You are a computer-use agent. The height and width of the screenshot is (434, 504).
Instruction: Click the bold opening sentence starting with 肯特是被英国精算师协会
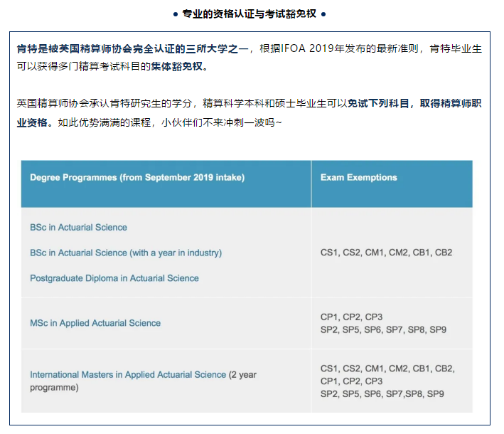coord(133,48)
